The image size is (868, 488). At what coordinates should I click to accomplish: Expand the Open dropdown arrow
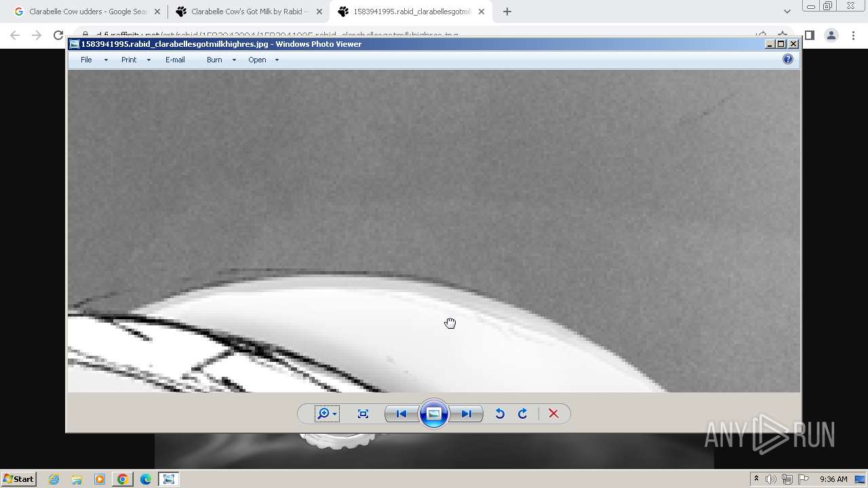click(x=277, y=60)
